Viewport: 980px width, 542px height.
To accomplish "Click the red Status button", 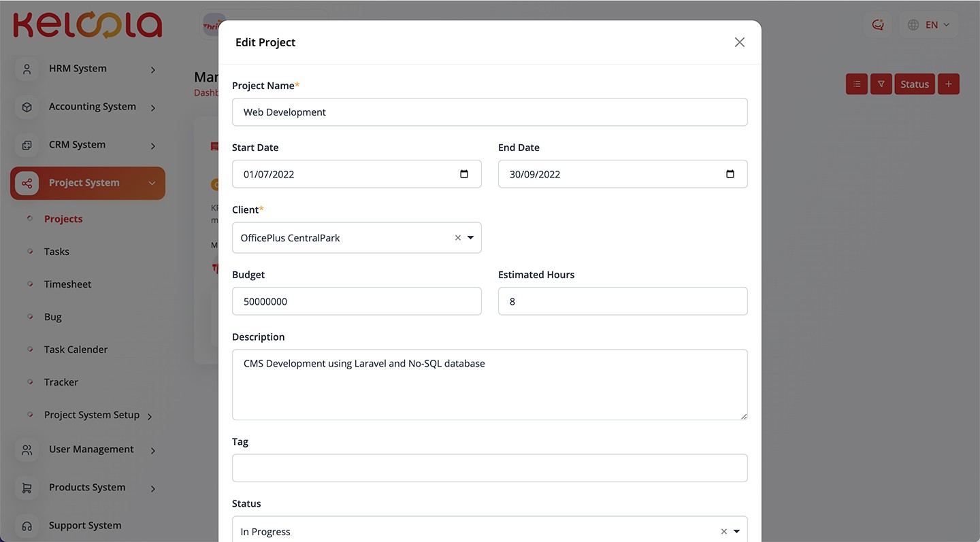I will (914, 84).
